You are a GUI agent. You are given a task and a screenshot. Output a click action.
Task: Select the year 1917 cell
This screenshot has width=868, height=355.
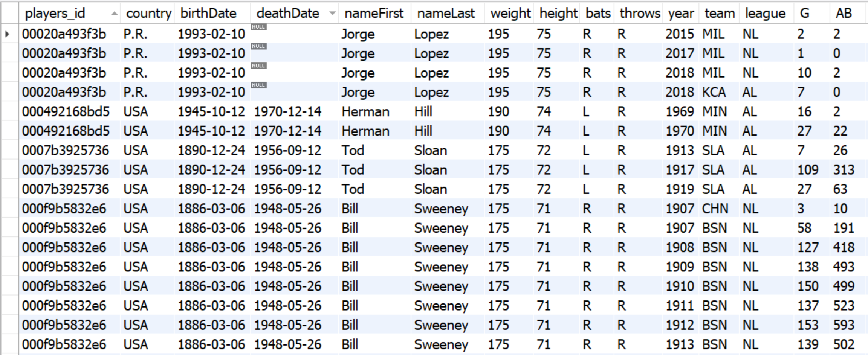tap(679, 170)
